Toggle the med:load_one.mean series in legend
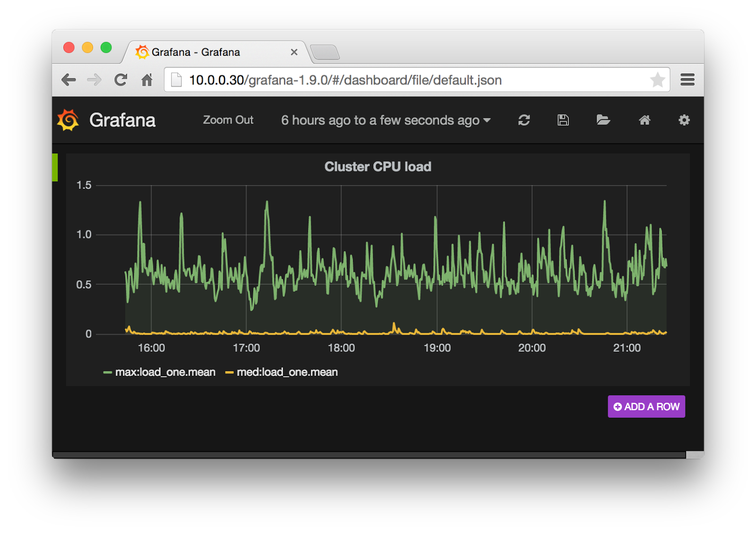The image size is (756, 533). (x=287, y=372)
